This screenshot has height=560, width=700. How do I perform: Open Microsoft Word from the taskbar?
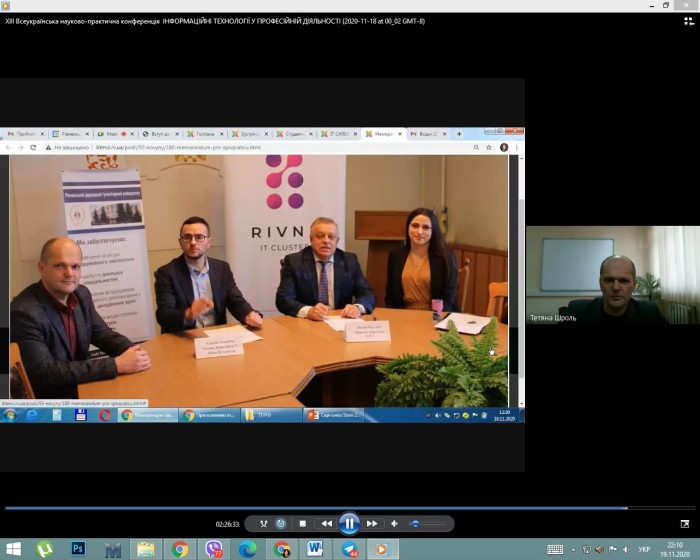[316, 549]
